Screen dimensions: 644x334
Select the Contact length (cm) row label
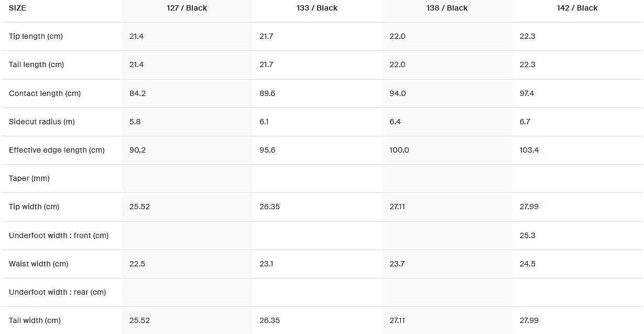45,93
